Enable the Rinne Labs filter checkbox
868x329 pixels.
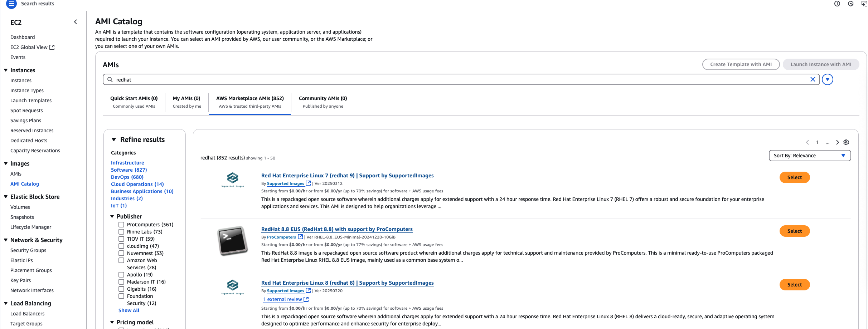pyautogui.click(x=121, y=232)
